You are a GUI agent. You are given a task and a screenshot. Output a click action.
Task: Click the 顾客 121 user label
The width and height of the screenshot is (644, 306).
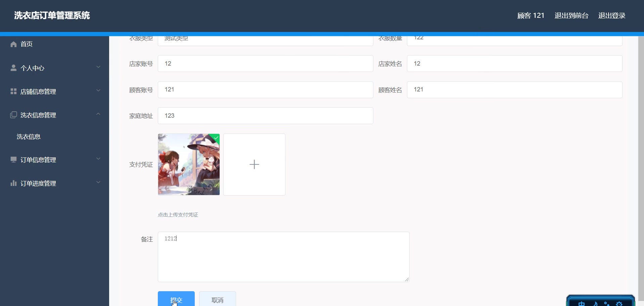(x=531, y=15)
